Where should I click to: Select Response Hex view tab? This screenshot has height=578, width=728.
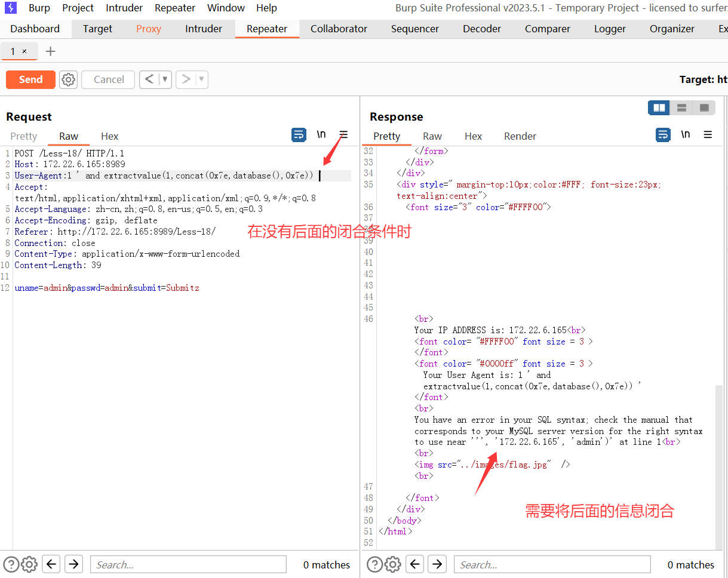pos(473,136)
